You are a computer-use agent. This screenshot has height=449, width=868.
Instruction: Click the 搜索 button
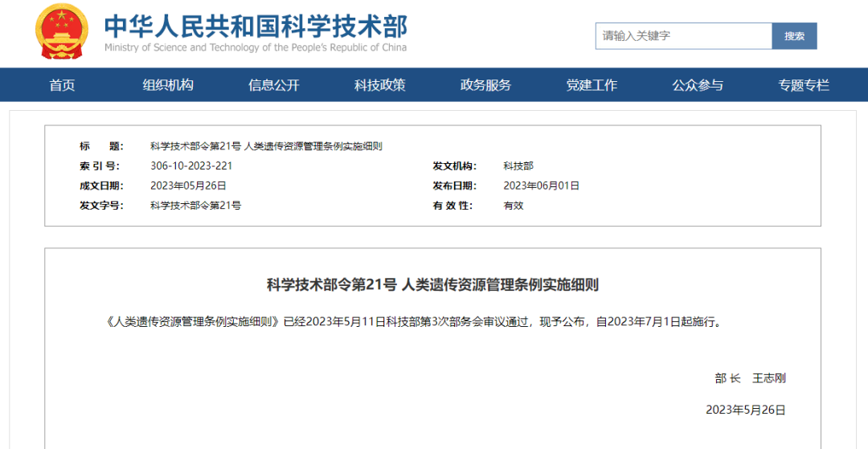pyautogui.click(x=794, y=36)
